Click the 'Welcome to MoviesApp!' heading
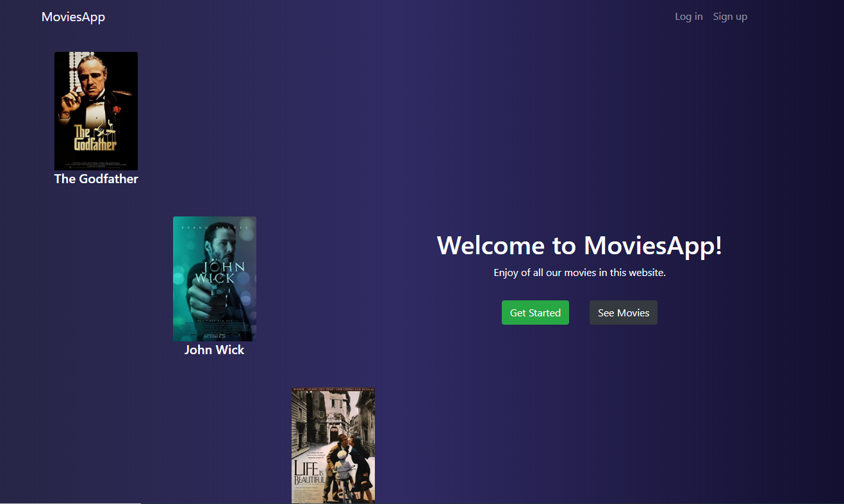Screen dimensions: 844x504 pyautogui.click(x=580, y=245)
